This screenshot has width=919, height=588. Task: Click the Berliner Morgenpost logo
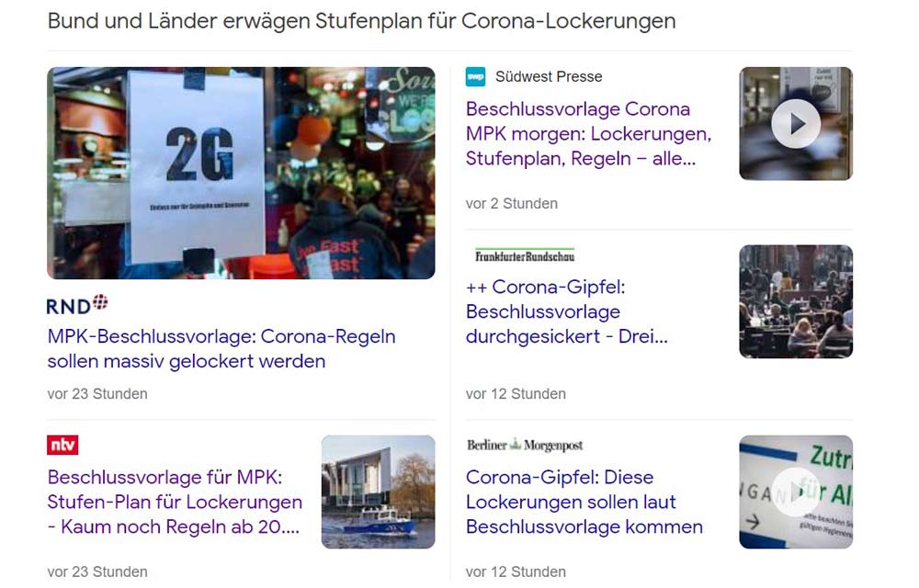525,445
